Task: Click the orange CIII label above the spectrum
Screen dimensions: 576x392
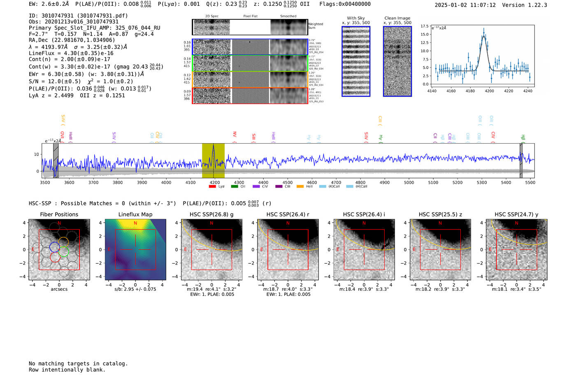Action: click(x=380, y=120)
